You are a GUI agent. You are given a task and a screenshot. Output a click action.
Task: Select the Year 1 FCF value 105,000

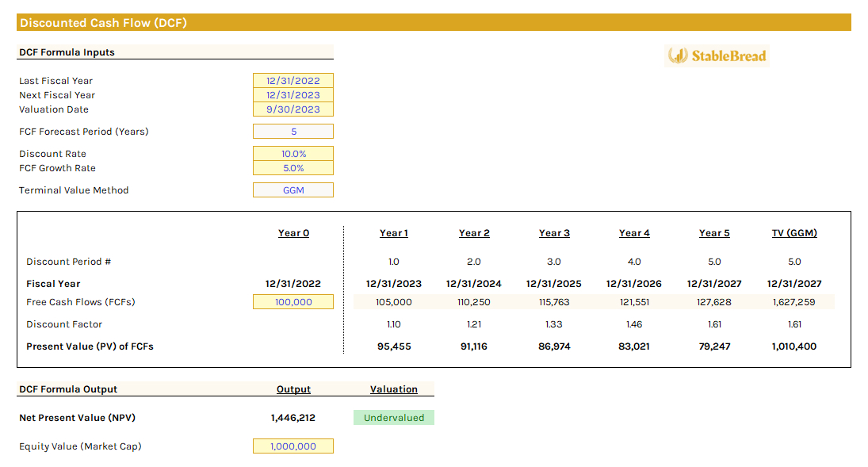tap(393, 301)
